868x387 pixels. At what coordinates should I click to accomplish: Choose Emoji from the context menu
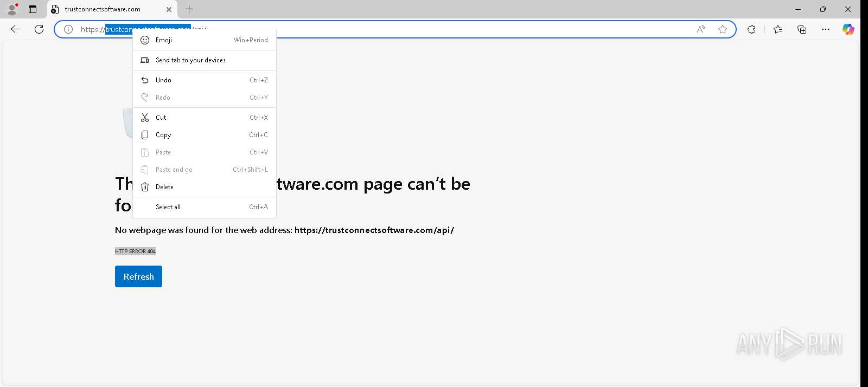(x=205, y=40)
